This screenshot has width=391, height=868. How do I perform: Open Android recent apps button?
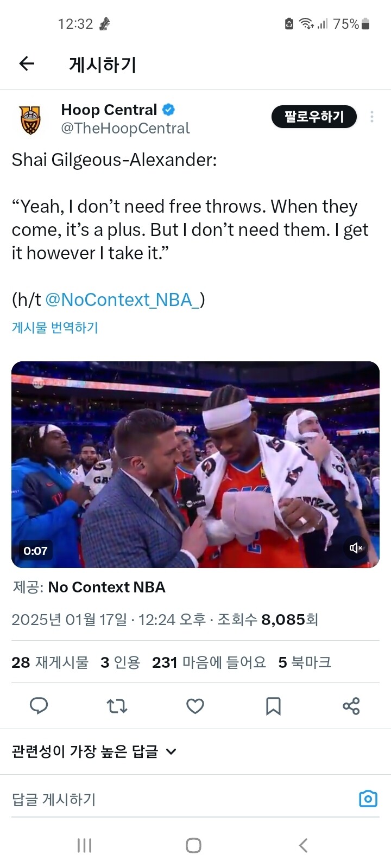tap(84, 845)
